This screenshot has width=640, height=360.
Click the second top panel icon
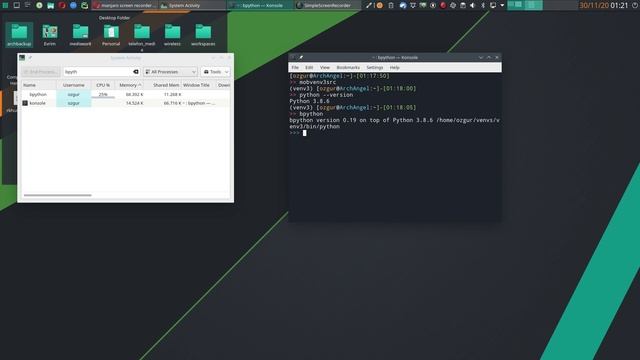click(17, 5)
